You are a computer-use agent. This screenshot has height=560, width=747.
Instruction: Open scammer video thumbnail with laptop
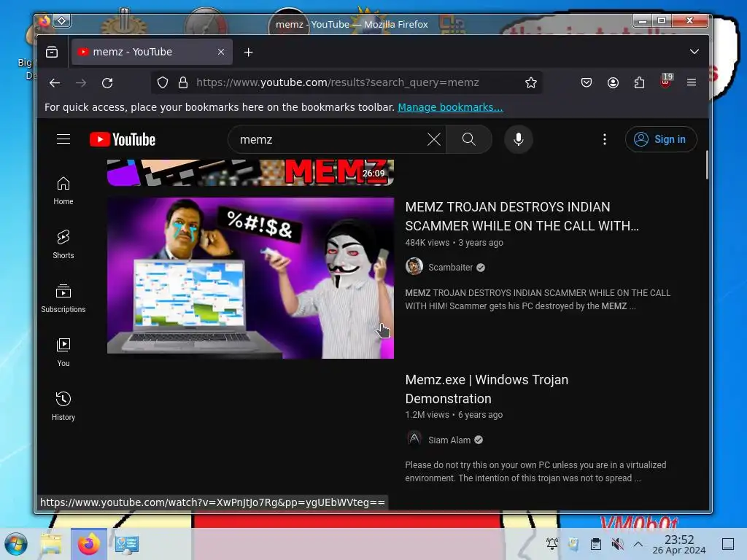pos(251,278)
